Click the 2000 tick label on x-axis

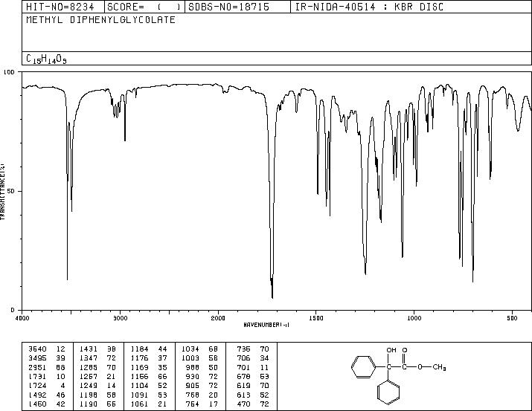click(218, 318)
